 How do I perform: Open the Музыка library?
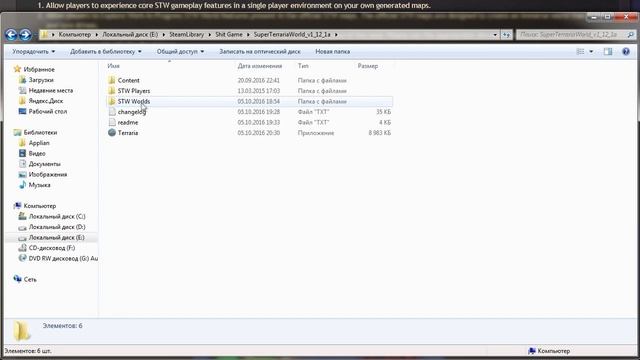click(40, 185)
